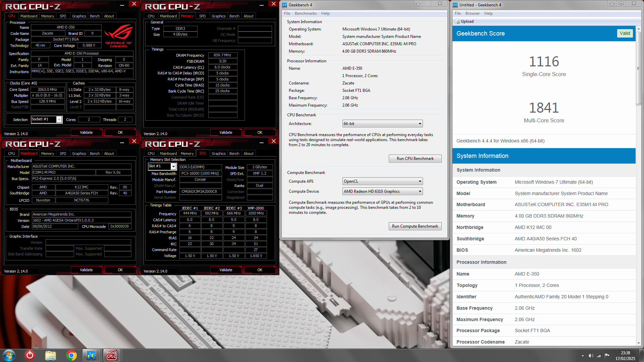This screenshot has width=644, height=362.
Task: Open SPD tab in top-left CPU-Z window
Action: (x=63, y=16)
